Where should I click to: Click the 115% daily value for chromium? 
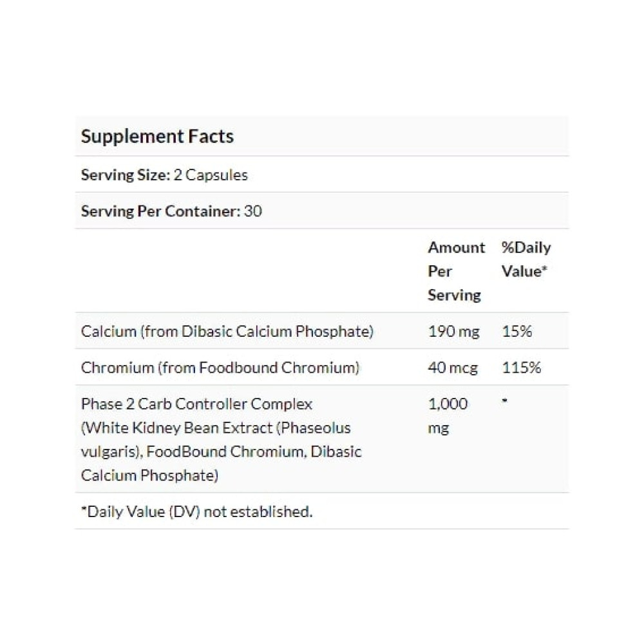tap(521, 367)
